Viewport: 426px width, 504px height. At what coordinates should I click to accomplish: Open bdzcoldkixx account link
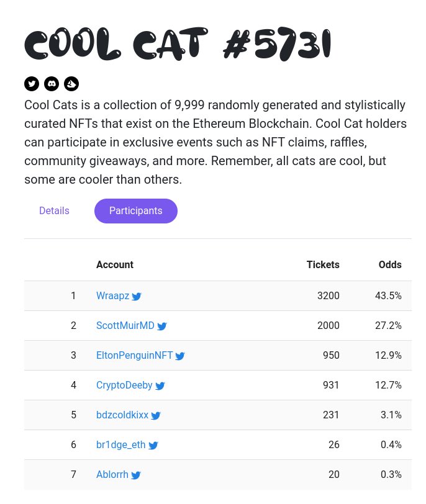pos(122,415)
